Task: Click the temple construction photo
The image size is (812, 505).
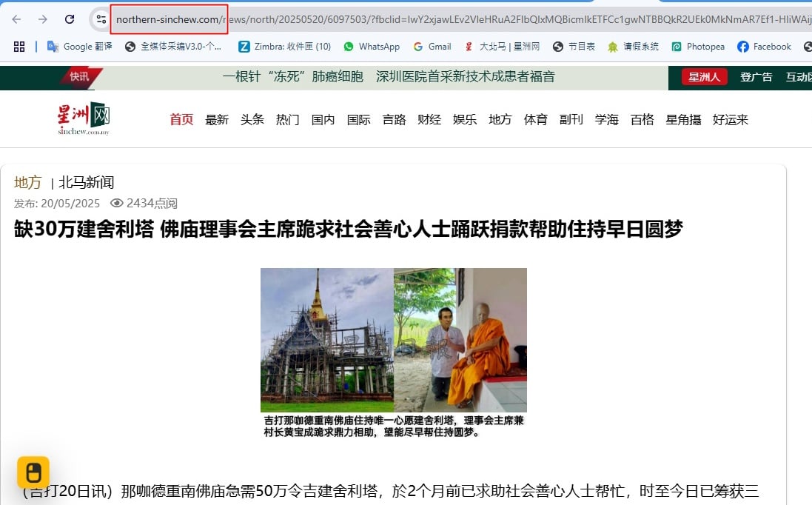Action: (x=326, y=339)
